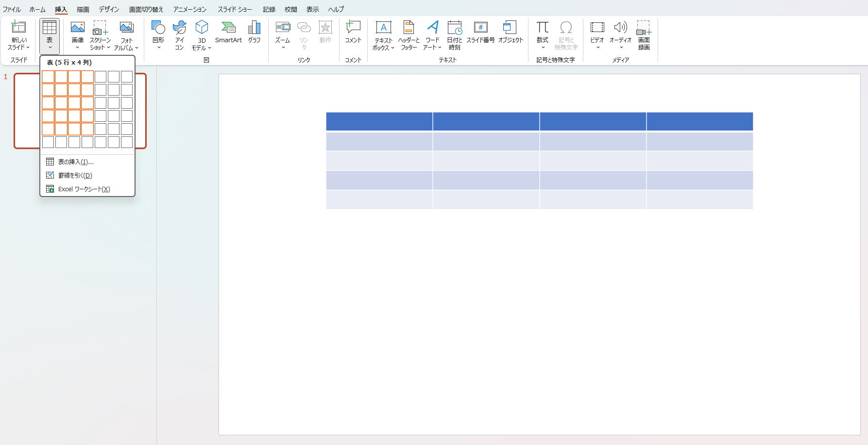This screenshot has width=868, height=445.
Task: Insert a SmartArt graphic
Action: pyautogui.click(x=228, y=32)
